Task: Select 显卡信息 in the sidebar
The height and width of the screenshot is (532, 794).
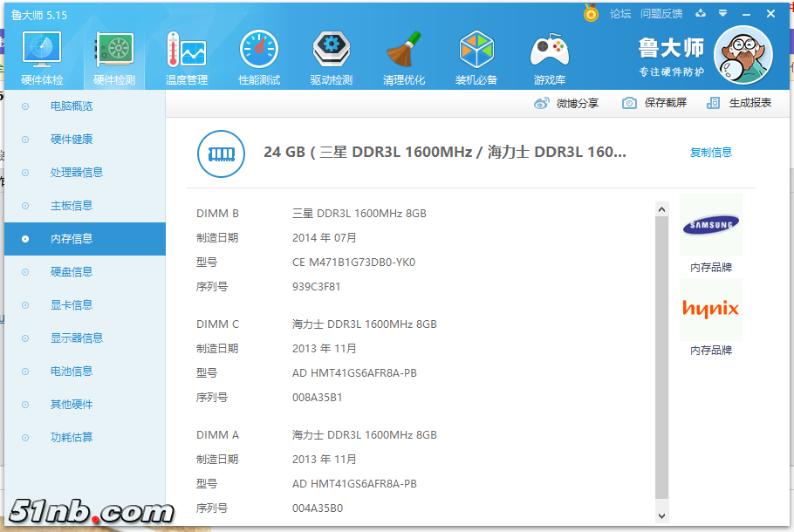Action: point(72,305)
